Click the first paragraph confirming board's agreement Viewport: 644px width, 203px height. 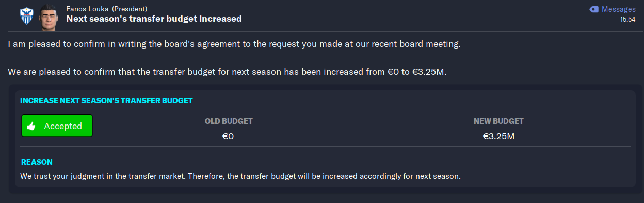pos(234,44)
